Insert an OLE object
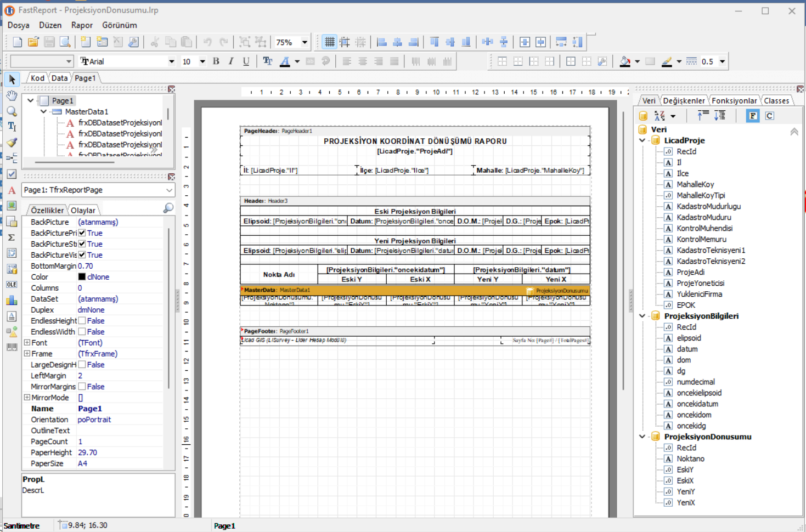Image resolution: width=806 pixels, height=532 pixels. 12,284
